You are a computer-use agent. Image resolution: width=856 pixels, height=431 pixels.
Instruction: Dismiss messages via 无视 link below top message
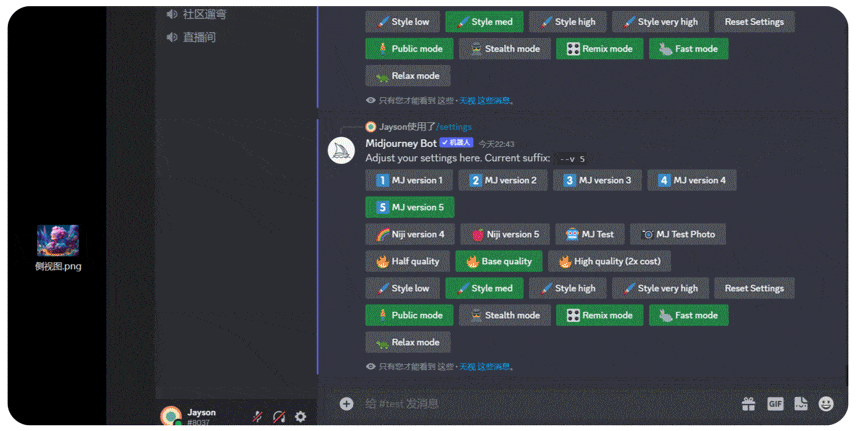tap(484, 101)
